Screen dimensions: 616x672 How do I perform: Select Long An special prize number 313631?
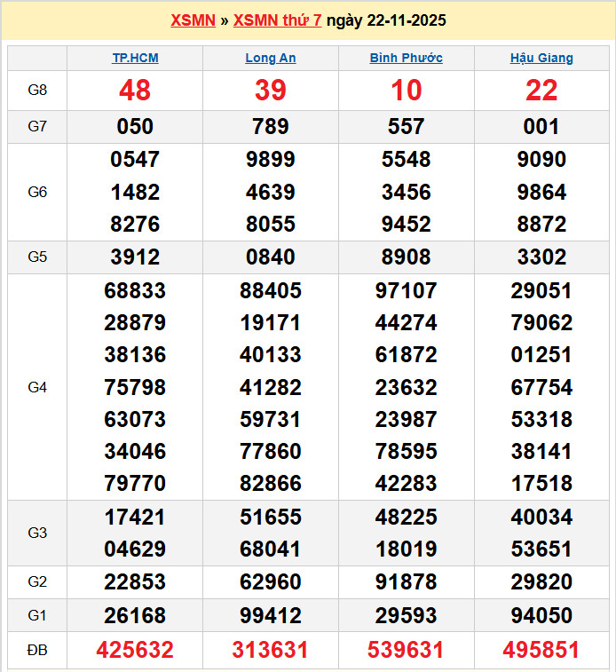[x=271, y=651]
